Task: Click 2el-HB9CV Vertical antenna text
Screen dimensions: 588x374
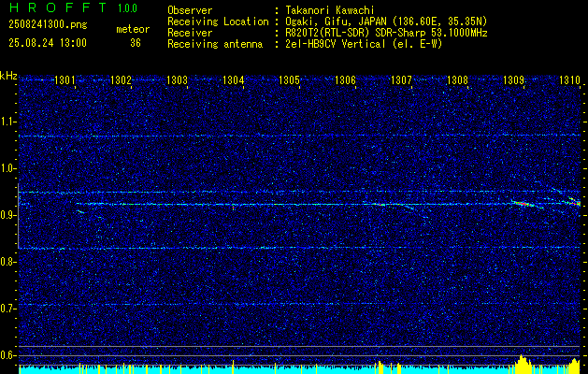Action: point(364,44)
